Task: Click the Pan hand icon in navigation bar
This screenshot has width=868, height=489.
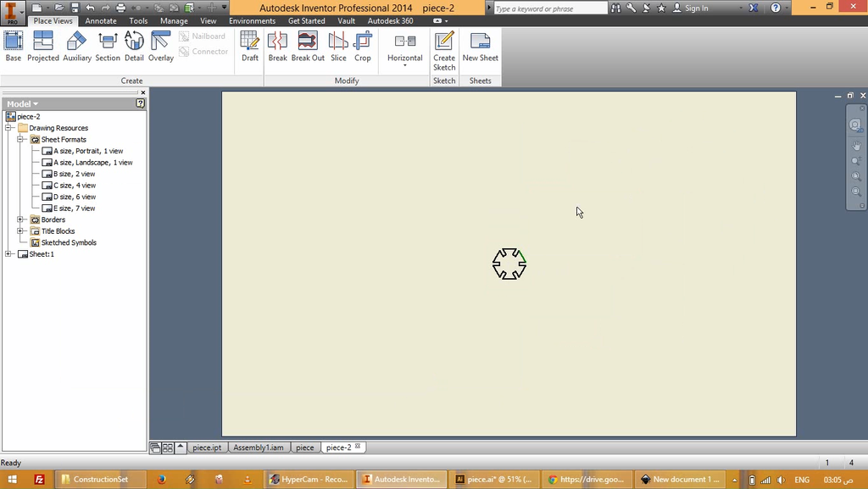Action: (x=856, y=146)
